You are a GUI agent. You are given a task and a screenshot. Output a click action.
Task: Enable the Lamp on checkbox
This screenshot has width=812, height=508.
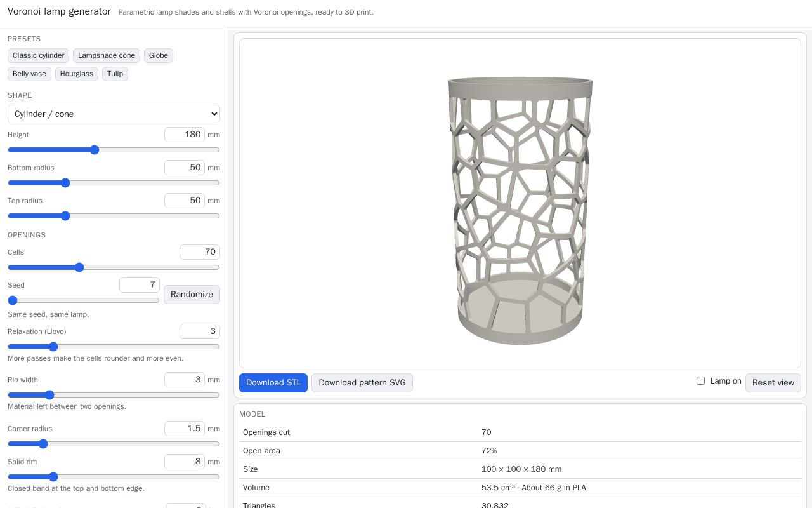(x=700, y=381)
